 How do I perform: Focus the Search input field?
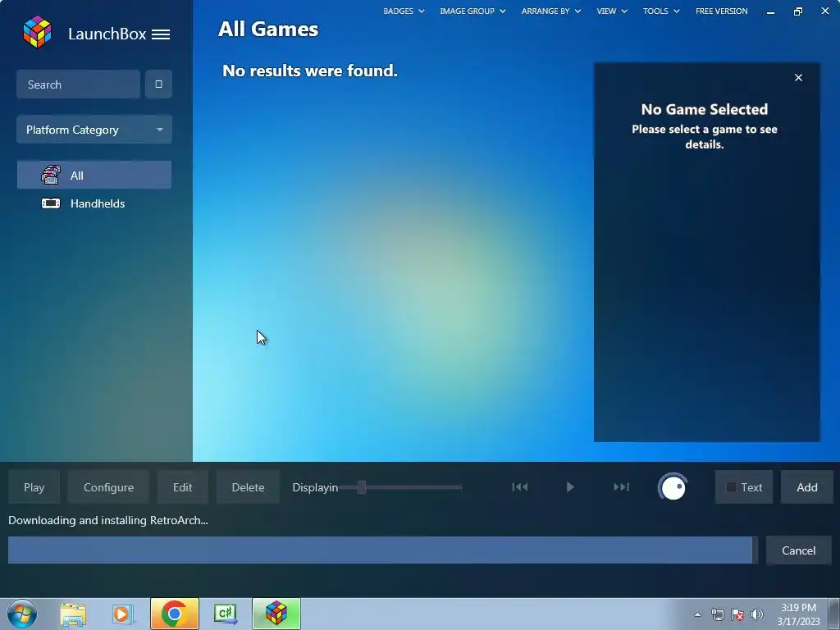tap(78, 84)
